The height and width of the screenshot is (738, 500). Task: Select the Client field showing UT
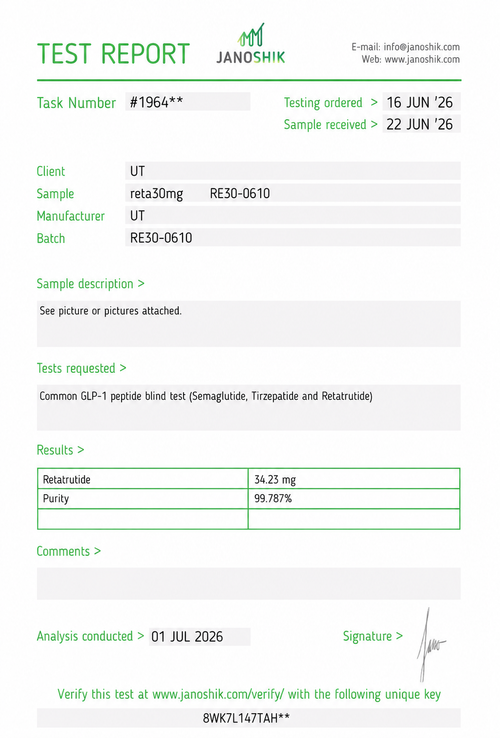(293, 171)
